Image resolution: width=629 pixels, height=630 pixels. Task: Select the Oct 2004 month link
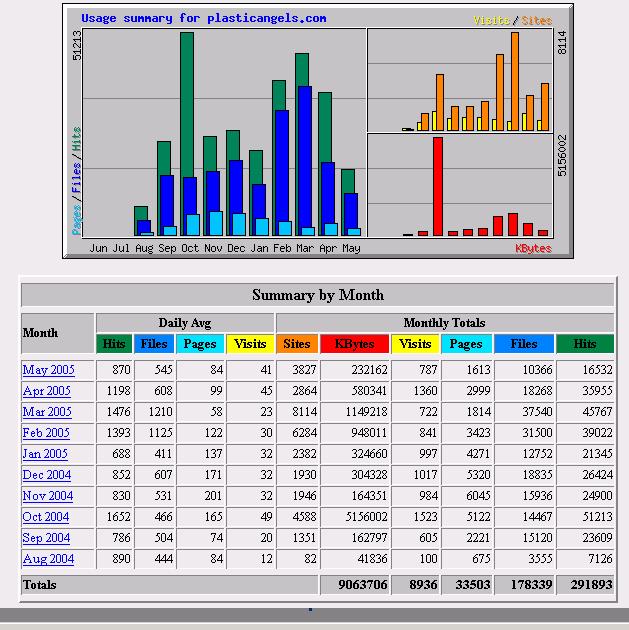point(46,517)
